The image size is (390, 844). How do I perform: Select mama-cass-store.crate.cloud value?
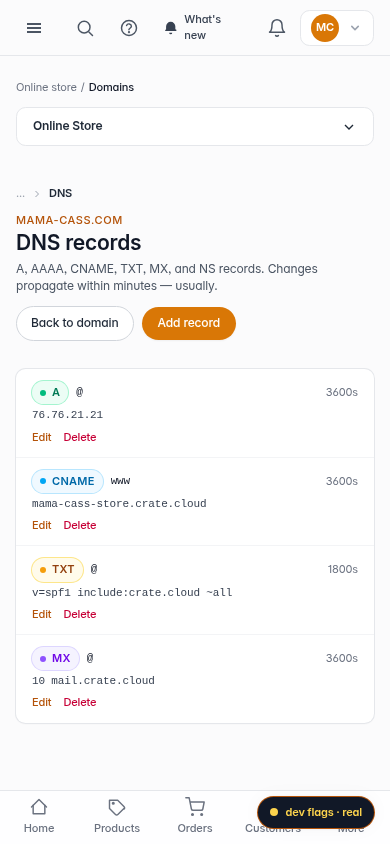point(119,504)
